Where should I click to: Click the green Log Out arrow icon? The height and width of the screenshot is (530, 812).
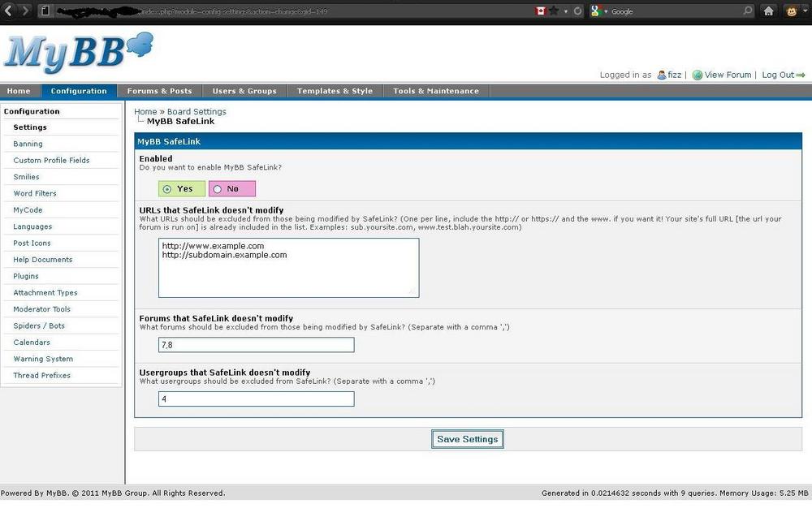click(x=801, y=75)
